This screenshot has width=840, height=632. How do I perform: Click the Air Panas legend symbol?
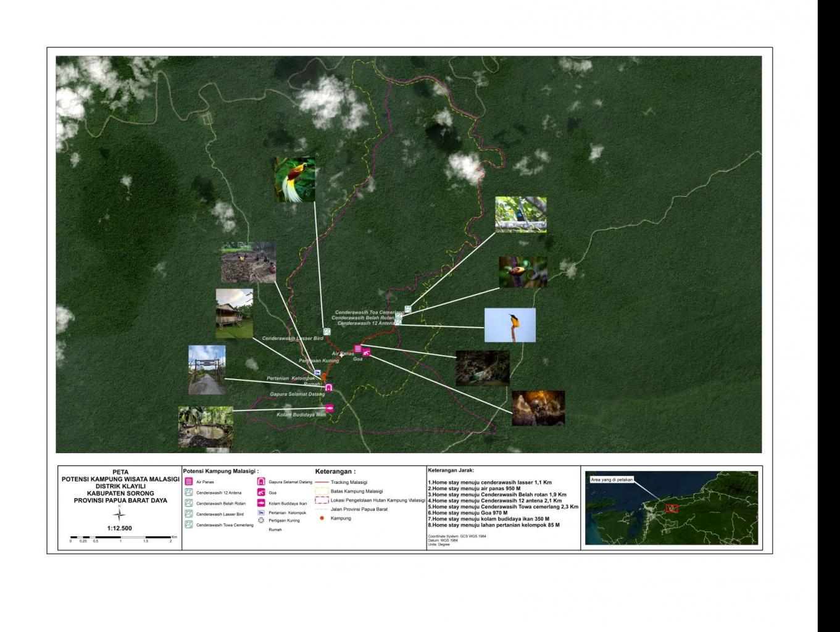[189, 481]
